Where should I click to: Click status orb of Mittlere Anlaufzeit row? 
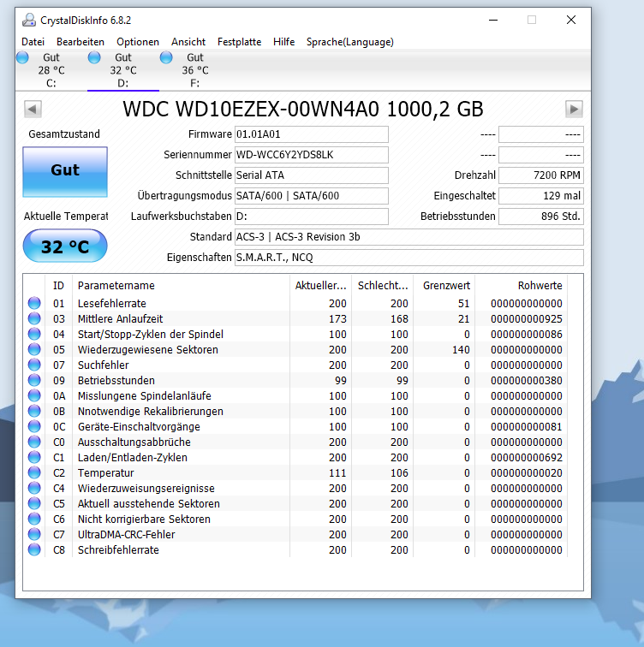pos(34,318)
